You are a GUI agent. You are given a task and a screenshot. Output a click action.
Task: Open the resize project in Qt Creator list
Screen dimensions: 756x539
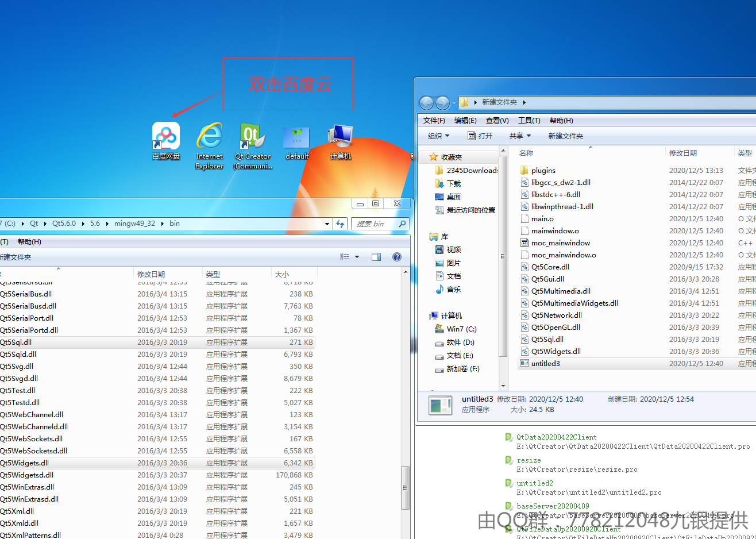click(x=529, y=460)
